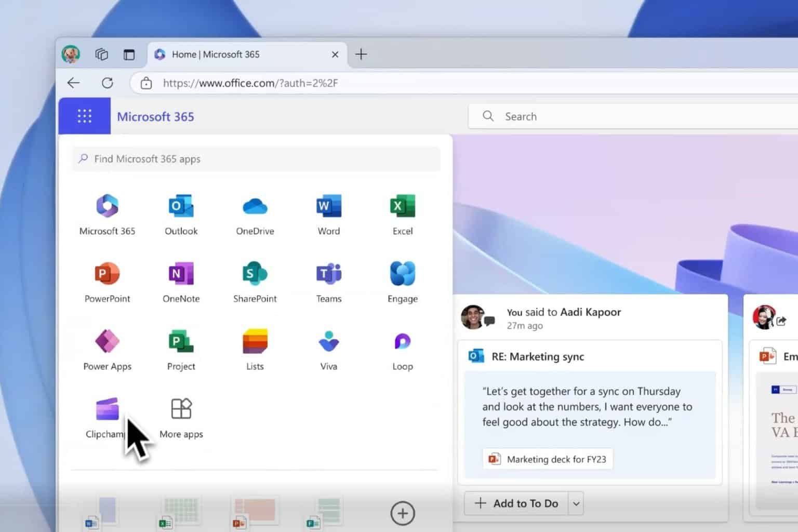This screenshot has height=532, width=798.
Task: Go back in the browser
Action: [x=74, y=83]
